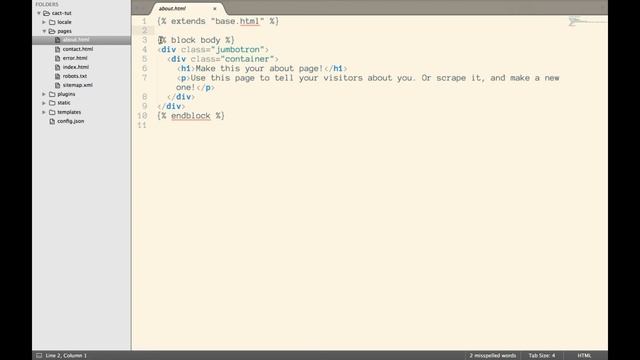Click the word "extends" on line 1
The width and height of the screenshot is (640, 360).
click(188, 21)
